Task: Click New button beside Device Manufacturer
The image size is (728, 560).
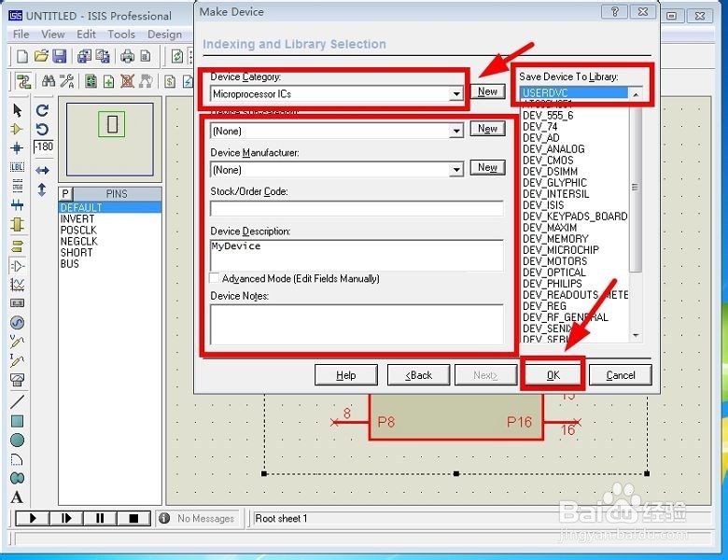Action: tap(487, 167)
